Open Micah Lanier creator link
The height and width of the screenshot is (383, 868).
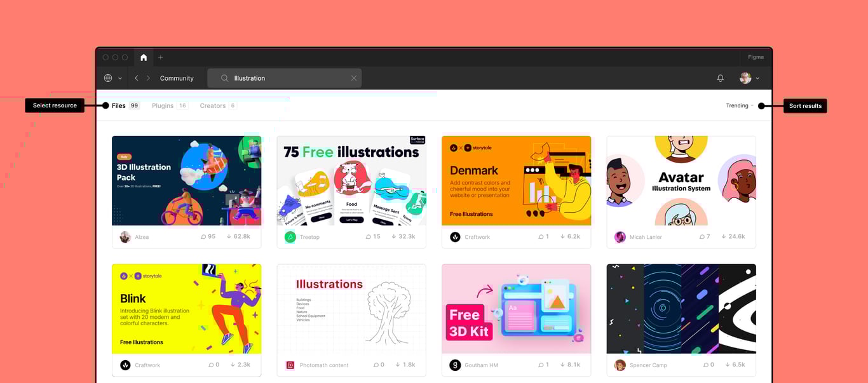pyautogui.click(x=646, y=237)
